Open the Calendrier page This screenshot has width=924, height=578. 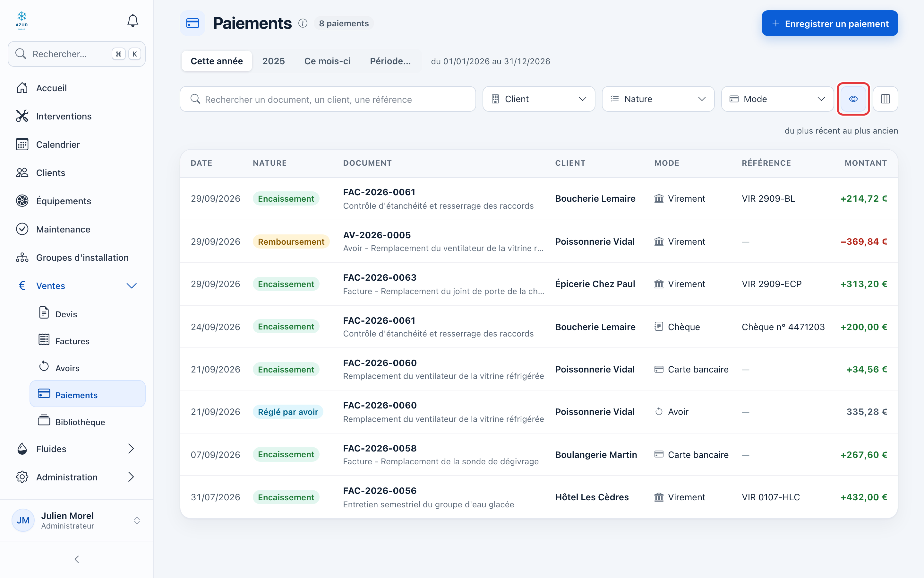pos(76,144)
